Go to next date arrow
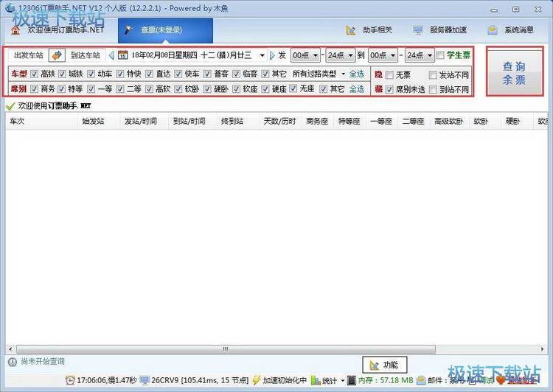 [272, 55]
